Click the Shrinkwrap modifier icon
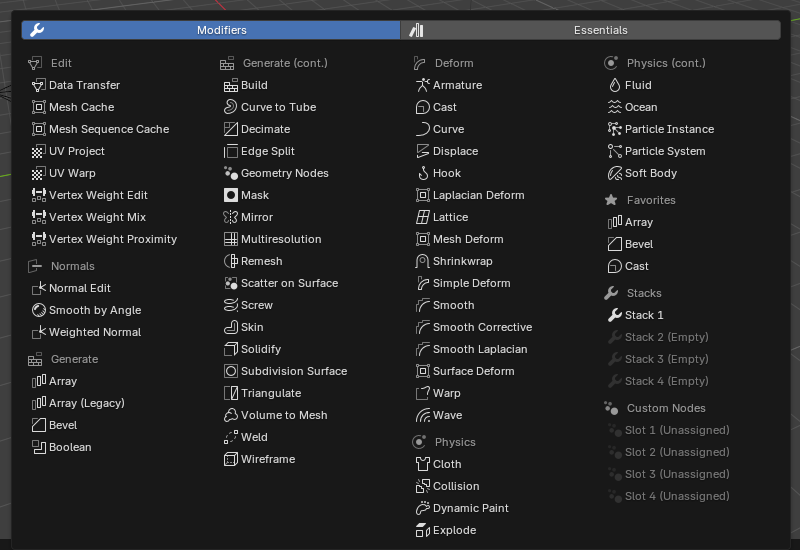Viewport: 800px width, 550px height. point(422,261)
